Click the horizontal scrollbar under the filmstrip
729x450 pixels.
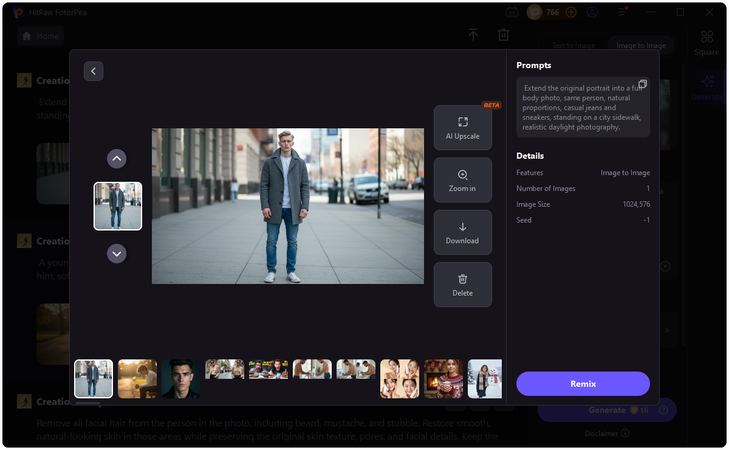87,403
